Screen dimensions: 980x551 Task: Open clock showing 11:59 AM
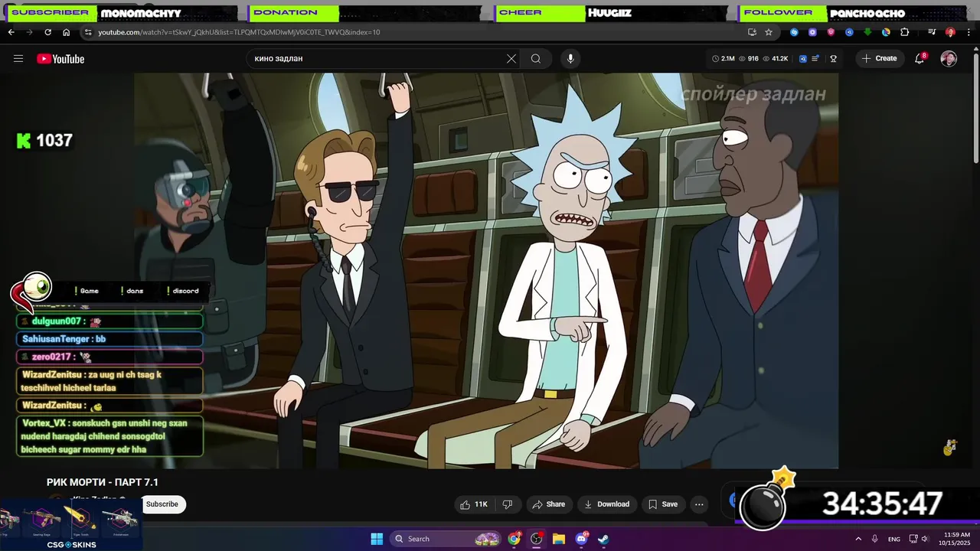coord(956,539)
